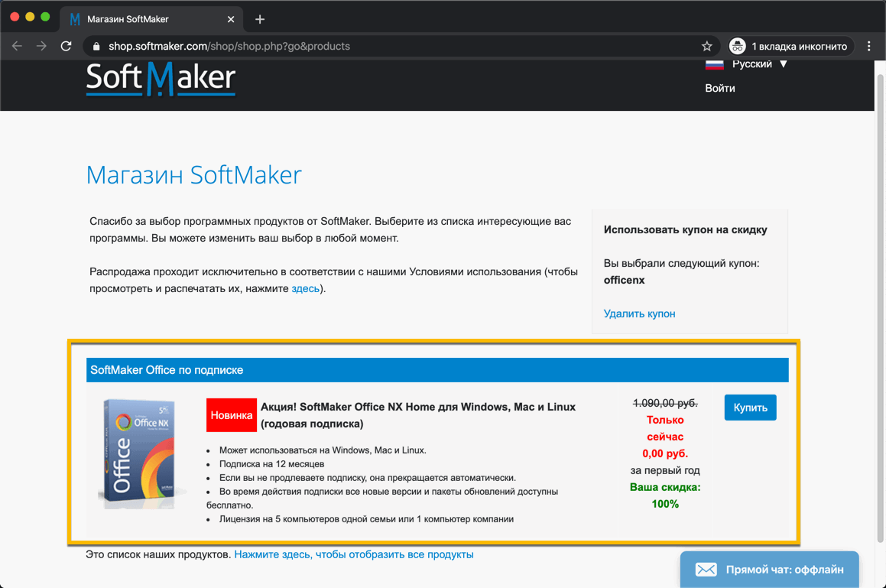Image resolution: width=886 pixels, height=588 pixels.
Task: Click the Russian flag icon
Action: click(x=714, y=64)
